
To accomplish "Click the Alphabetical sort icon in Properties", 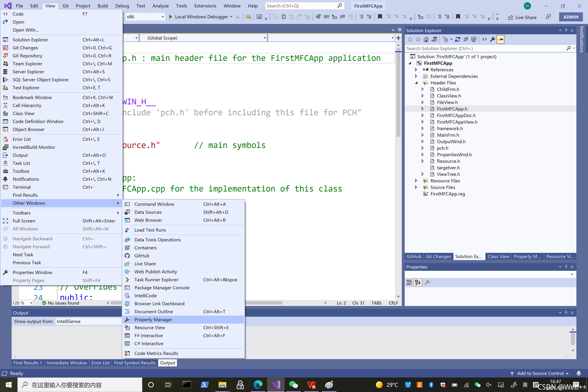I will [x=417, y=283].
